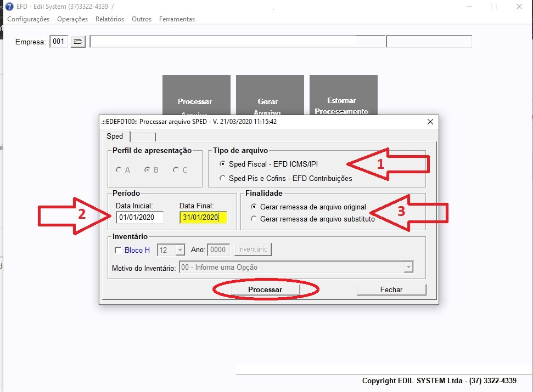Click the folder icon next to Empresa

coord(78,42)
